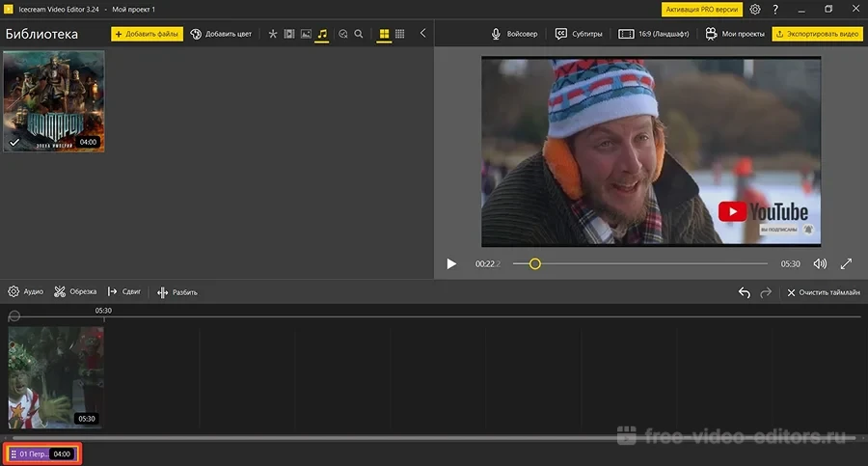Play the preview video
This screenshot has width=868, height=466.
tap(451, 263)
